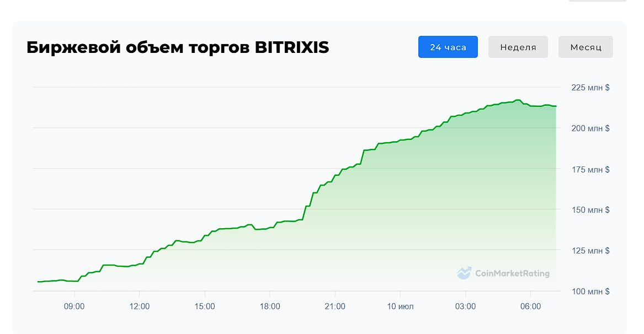The width and height of the screenshot is (644, 334).
Task: Select the 15:00 time axis label
Action: point(205,306)
